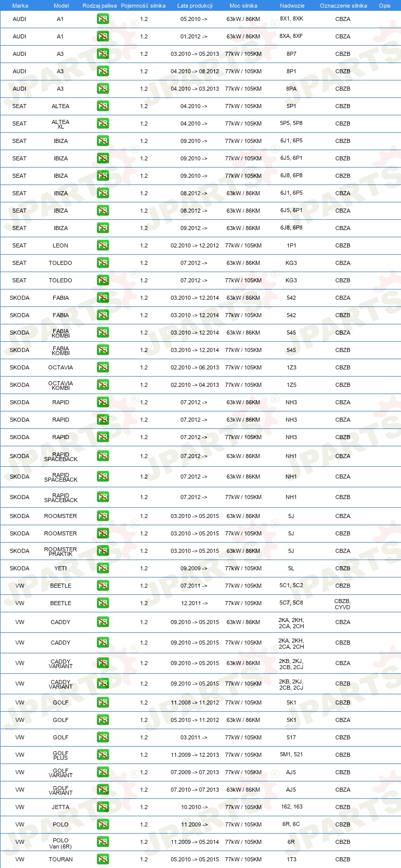Viewport: 401px width, 868px height.
Task: Click the Moc silnika column header
Action: pos(244,6)
